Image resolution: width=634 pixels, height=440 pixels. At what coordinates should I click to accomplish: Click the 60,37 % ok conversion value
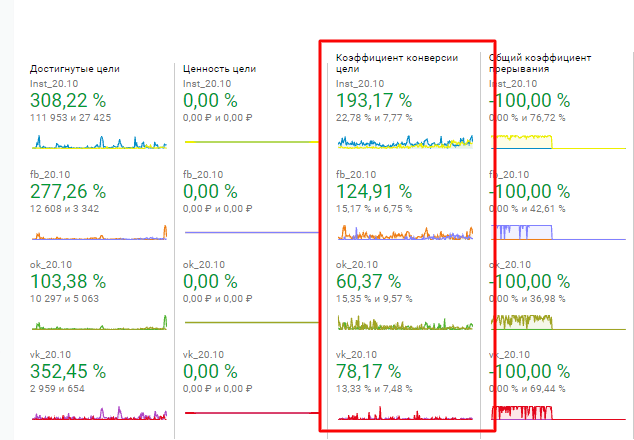[369, 281]
